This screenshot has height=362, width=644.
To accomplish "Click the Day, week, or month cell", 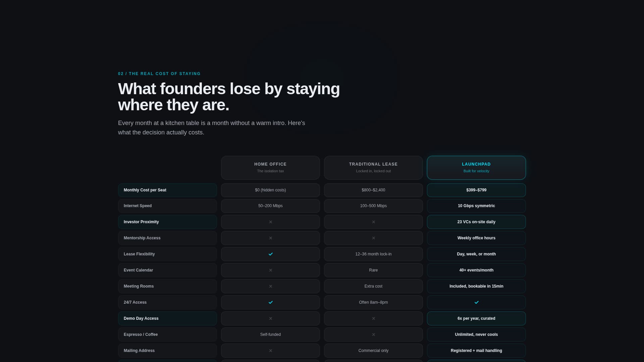I will point(476,254).
